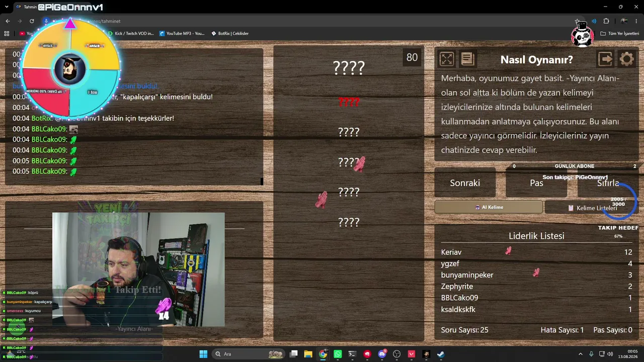The height and width of the screenshot is (362, 644).
Task: Open Discord from the taskbar
Action: (x=382, y=354)
